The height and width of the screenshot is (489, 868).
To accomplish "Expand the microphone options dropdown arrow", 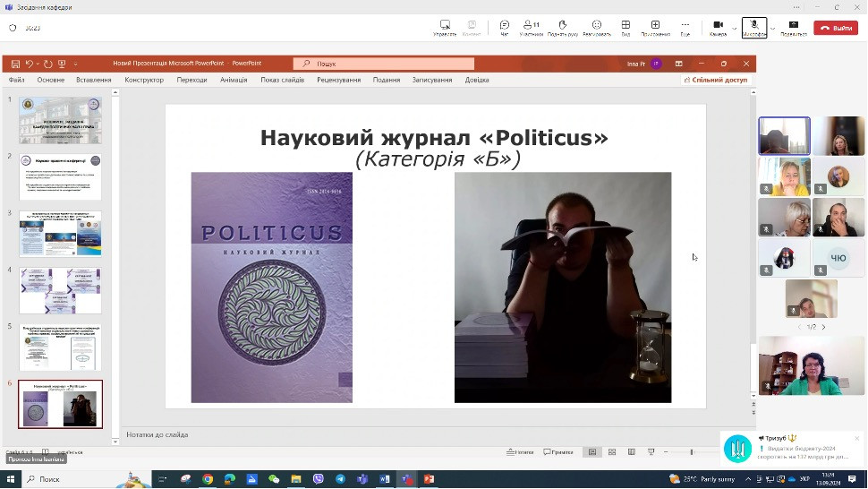I will pyautogui.click(x=772, y=28).
